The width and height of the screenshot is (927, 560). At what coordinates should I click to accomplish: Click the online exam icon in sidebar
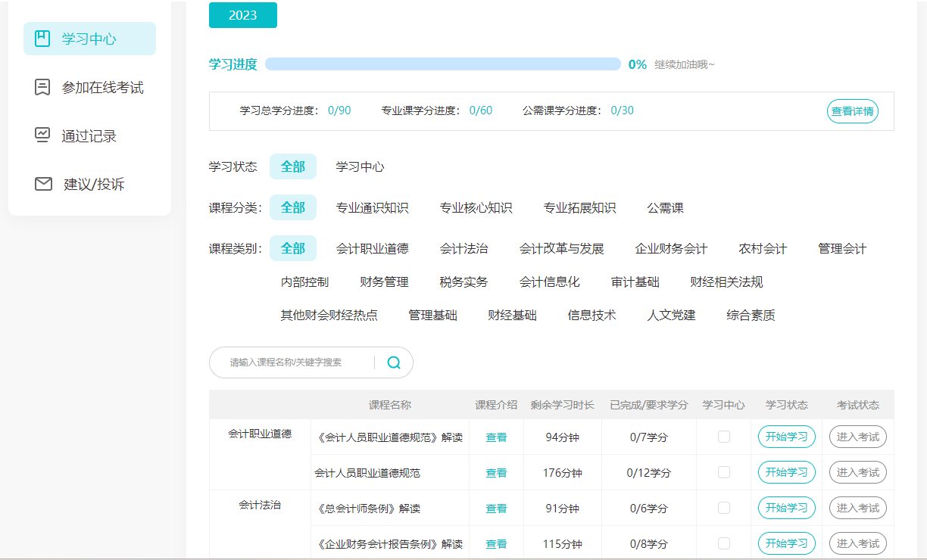[x=43, y=87]
